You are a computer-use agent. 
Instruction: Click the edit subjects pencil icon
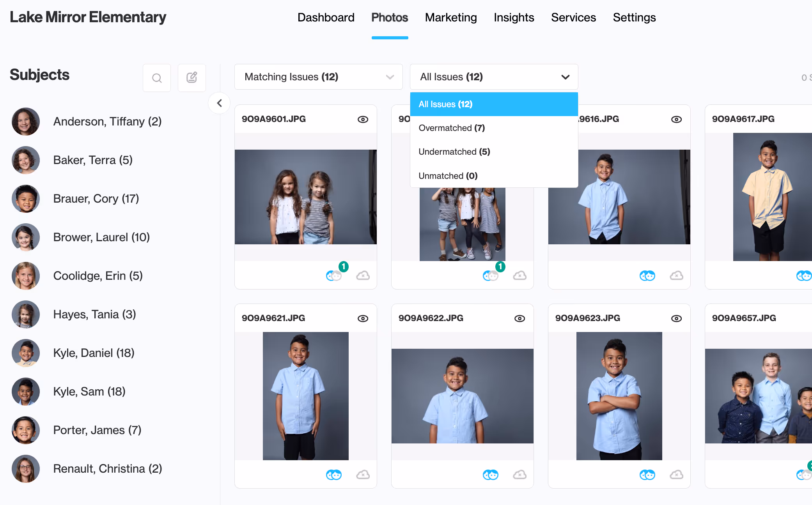(x=191, y=78)
